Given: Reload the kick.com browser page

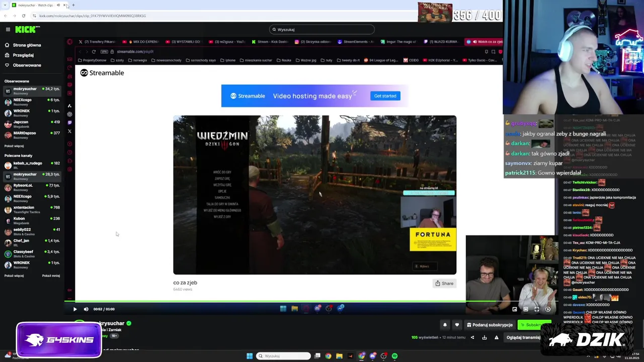Looking at the screenshot, I should [x=24, y=16].
